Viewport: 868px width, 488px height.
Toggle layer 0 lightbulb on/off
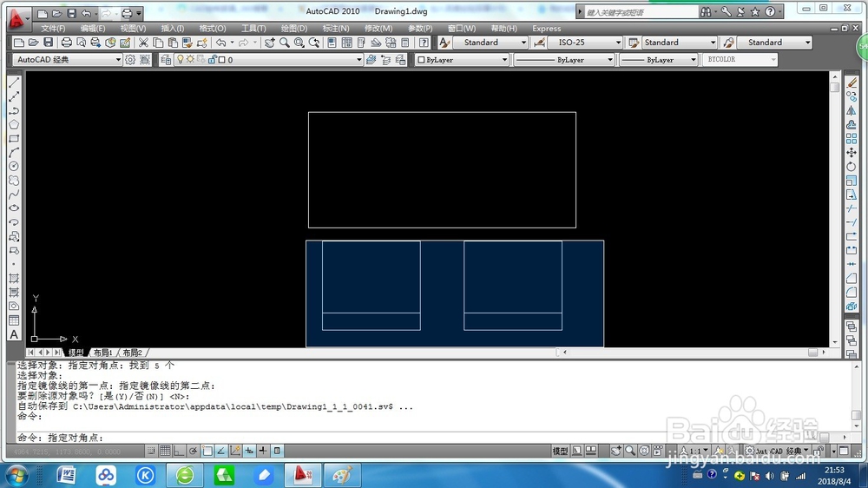(180, 59)
